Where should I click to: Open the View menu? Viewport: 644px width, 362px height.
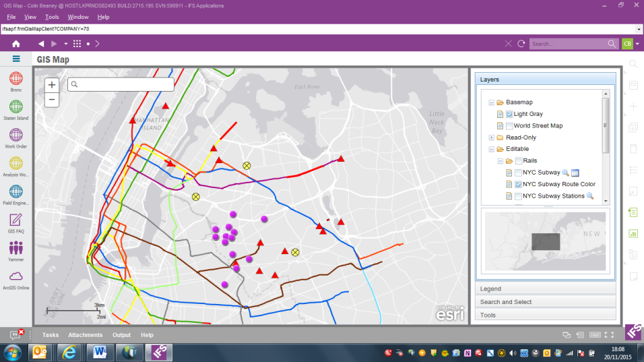tap(30, 17)
